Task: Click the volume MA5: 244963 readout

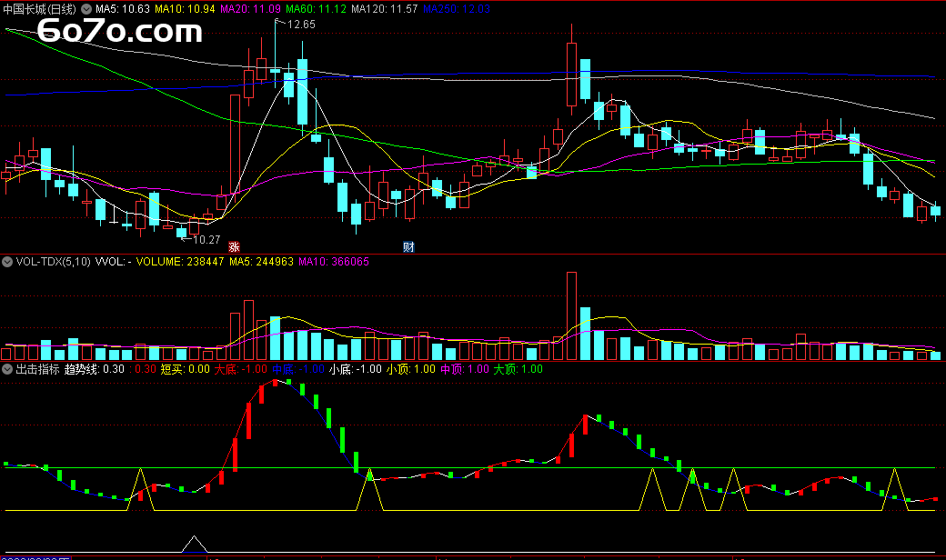Action: point(261,262)
